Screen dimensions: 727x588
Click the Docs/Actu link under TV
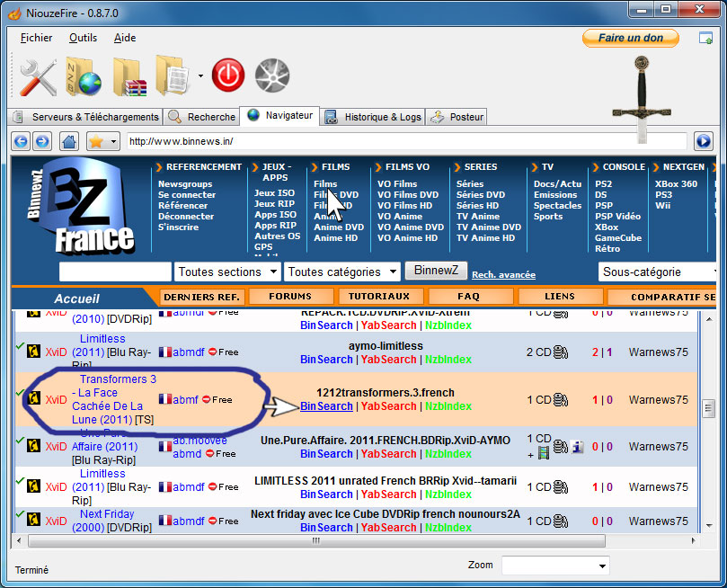[557, 184]
